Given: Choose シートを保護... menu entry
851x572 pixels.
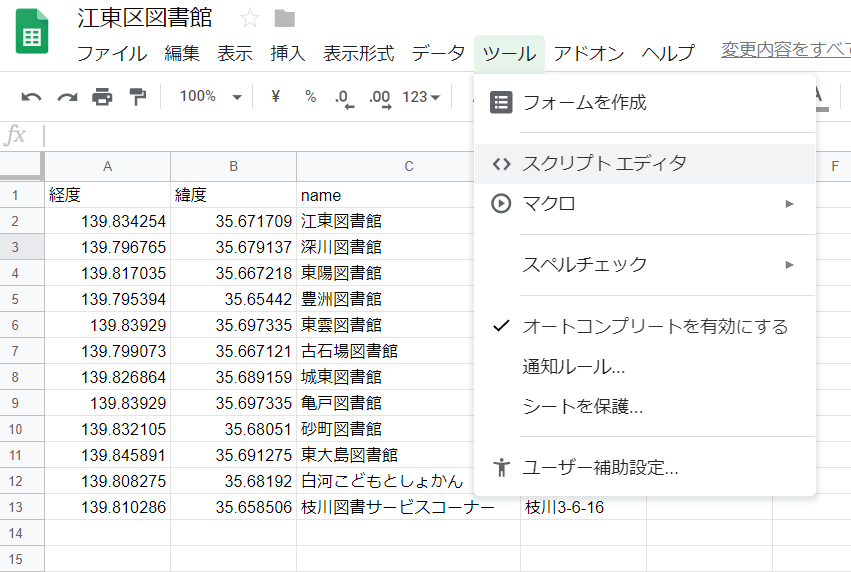Looking at the screenshot, I should pos(645,406).
